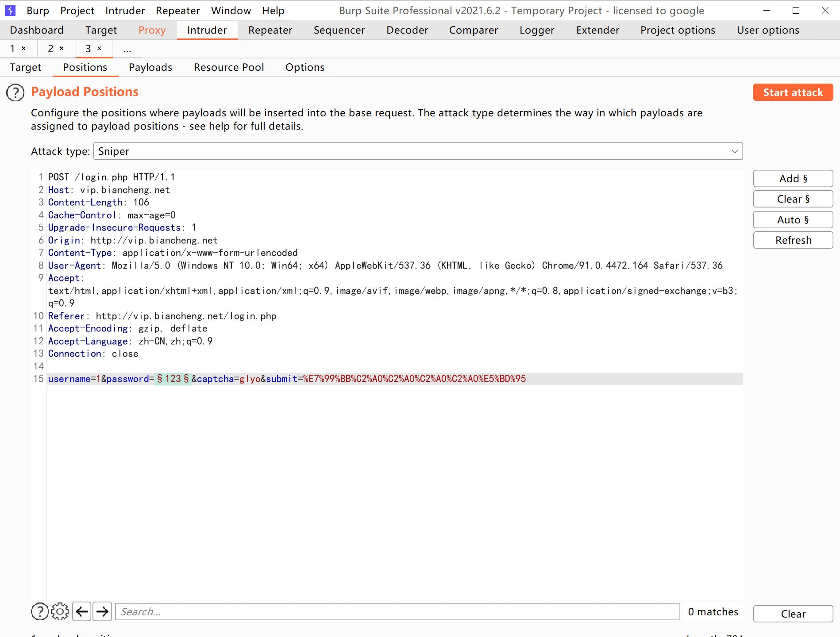Switch to the Decoder tab

click(407, 30)
